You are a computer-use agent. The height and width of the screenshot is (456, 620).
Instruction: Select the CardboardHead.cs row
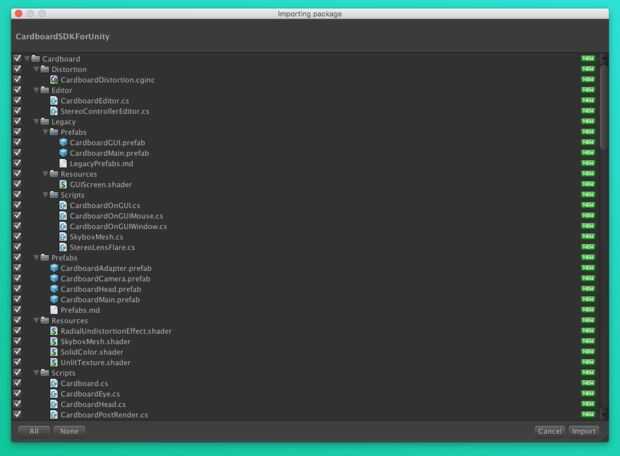click(x=304, y=404)
